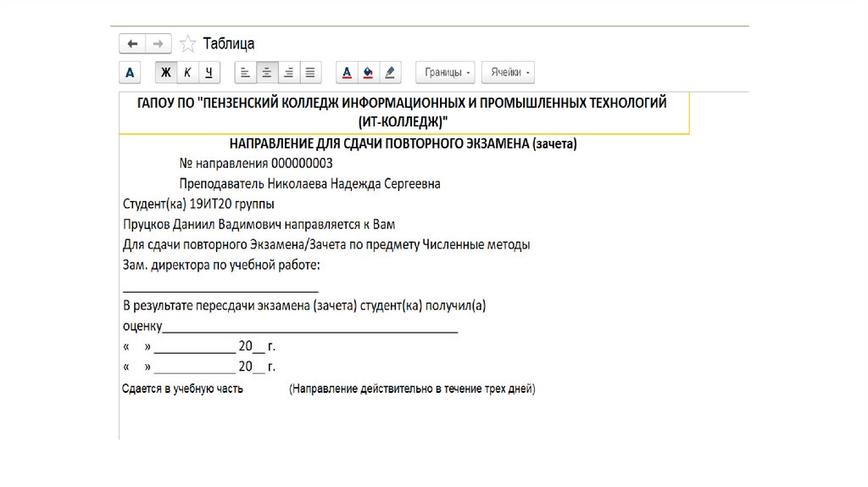Toggle underline Ч formatting
868x487 pixels.
209,73
